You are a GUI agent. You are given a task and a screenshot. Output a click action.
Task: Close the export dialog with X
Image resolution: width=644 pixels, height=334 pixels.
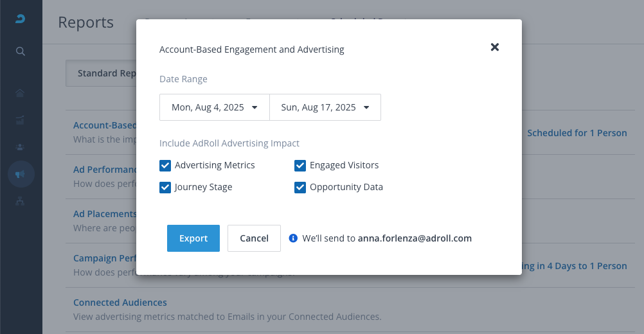(495, 47)
